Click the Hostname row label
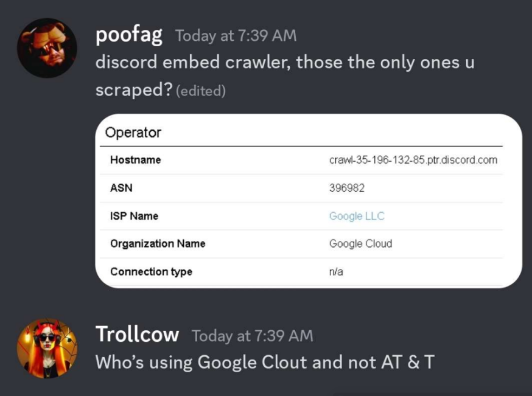Screen dimensions: 532x396 [135, 160]
